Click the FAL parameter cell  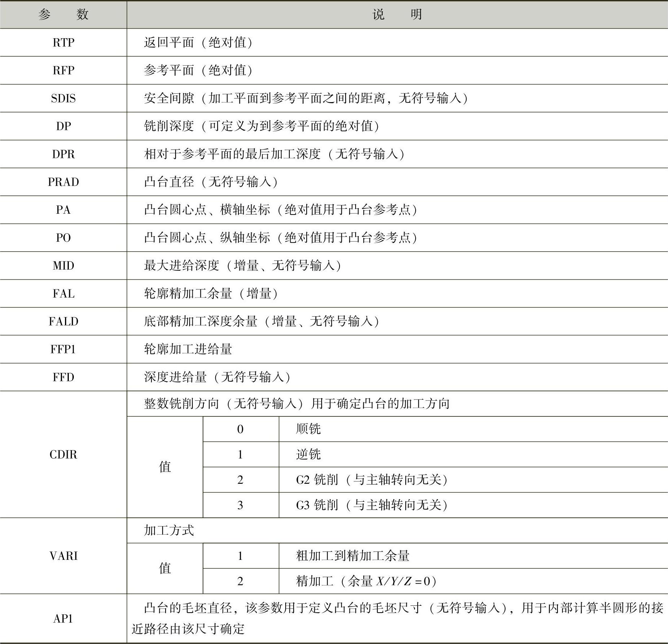coord(63,294)
